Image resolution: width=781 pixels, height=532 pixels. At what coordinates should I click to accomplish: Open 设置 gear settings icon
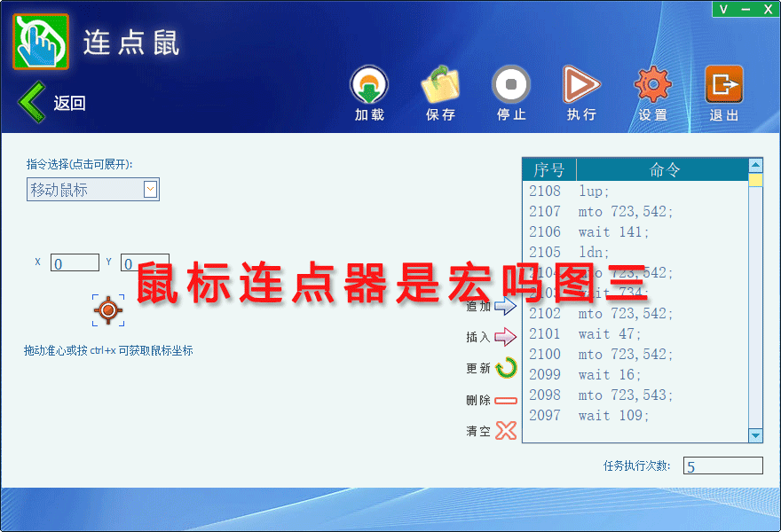tap(652, 84)
